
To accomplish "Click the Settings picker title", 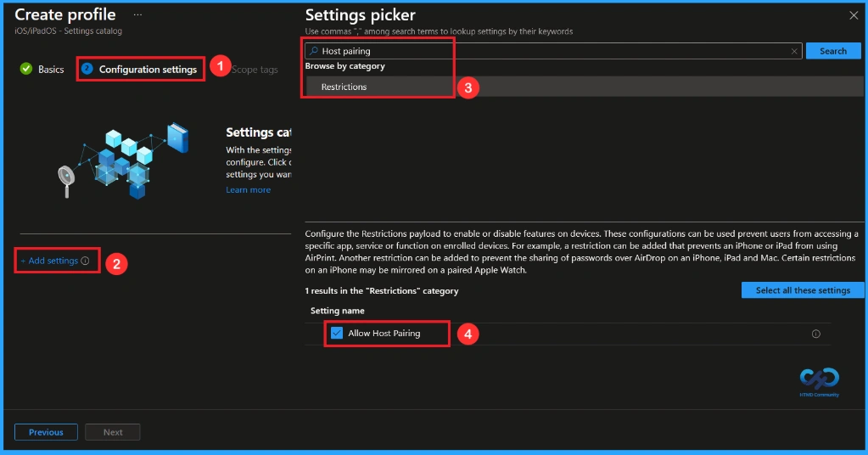I will [361, 15].
